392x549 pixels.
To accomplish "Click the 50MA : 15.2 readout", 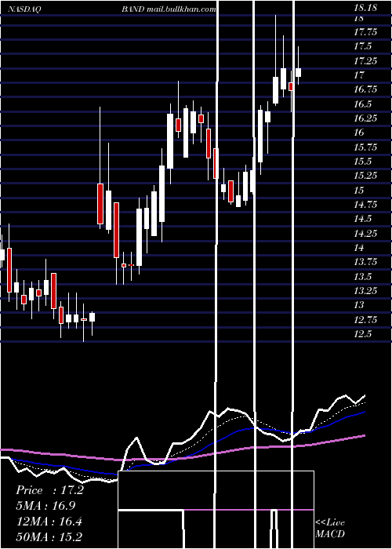I will click(x=49, y=536).
